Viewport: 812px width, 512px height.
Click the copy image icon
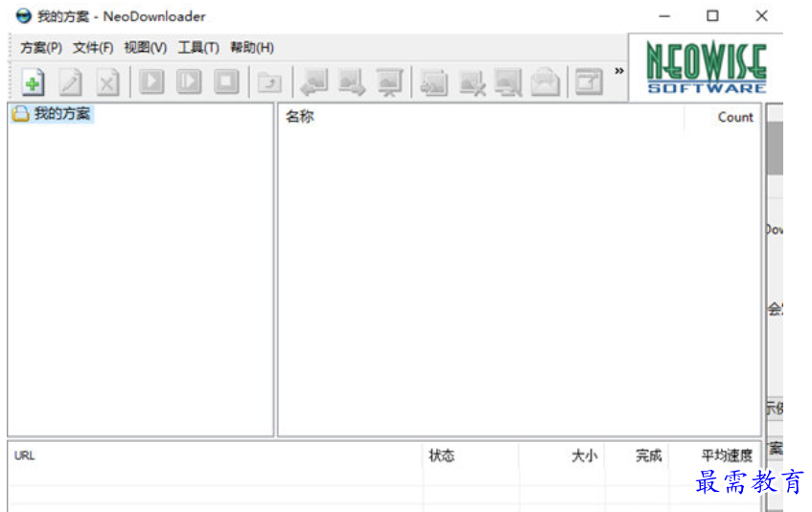(x=433, y=82)
